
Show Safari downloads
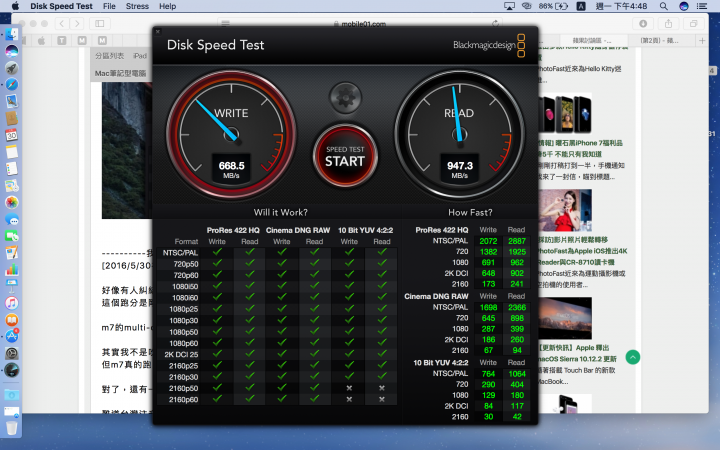643,23
